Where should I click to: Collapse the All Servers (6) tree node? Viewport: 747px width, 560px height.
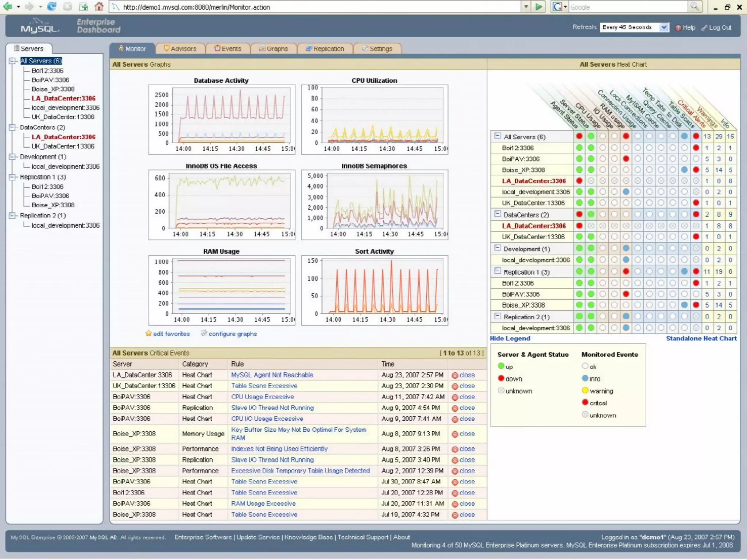[12, 61]
